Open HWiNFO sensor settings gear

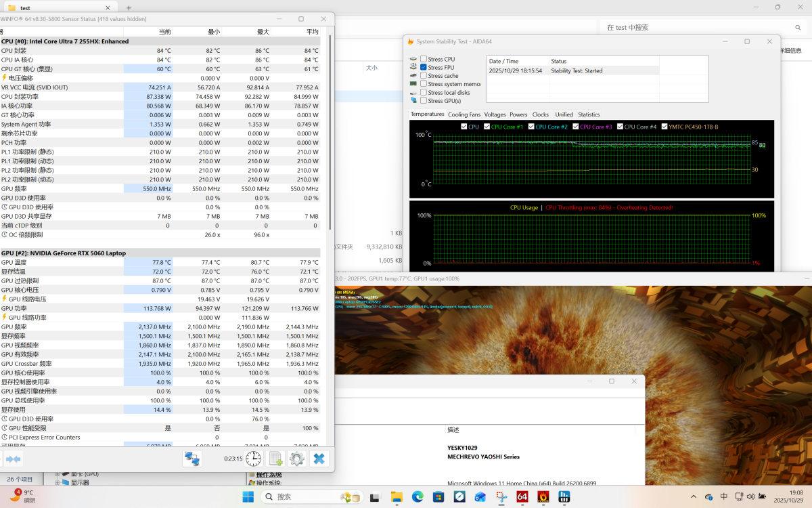coord(296,459)
